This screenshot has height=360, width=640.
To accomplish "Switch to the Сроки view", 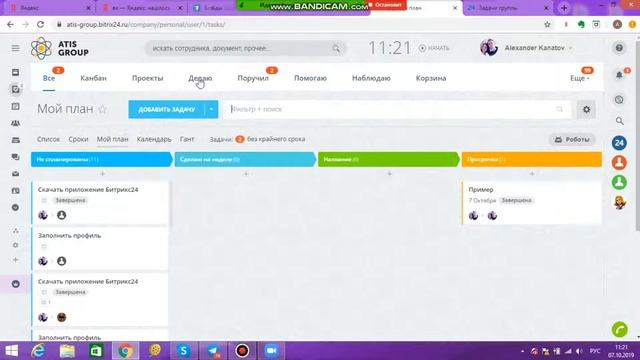I will coord(78,139).
